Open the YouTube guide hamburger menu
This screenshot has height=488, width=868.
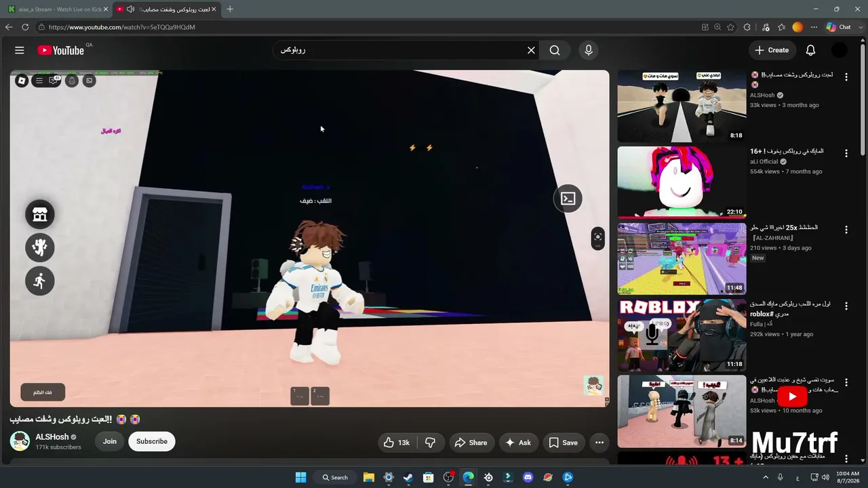pyautogui.click(x=20, y=50)
